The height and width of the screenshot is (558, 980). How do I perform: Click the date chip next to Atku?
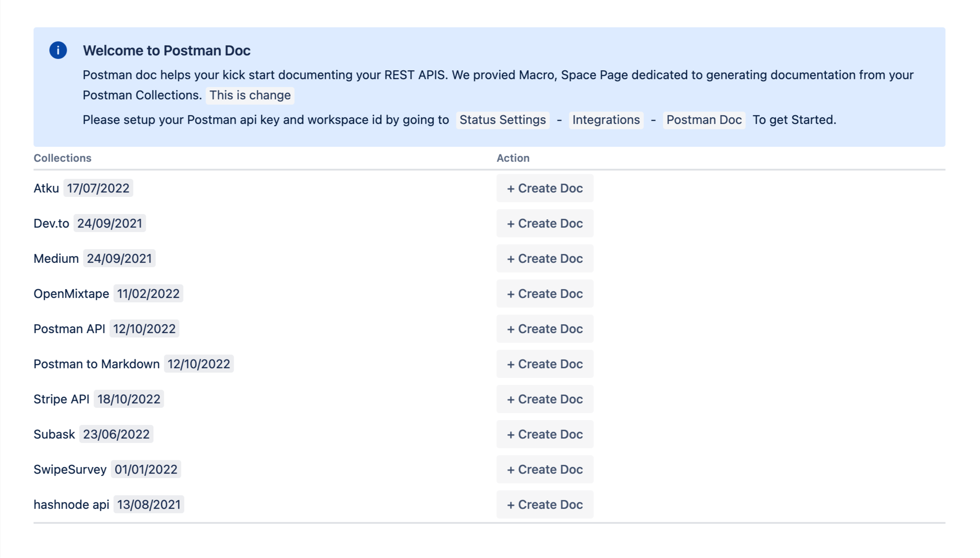98,188
